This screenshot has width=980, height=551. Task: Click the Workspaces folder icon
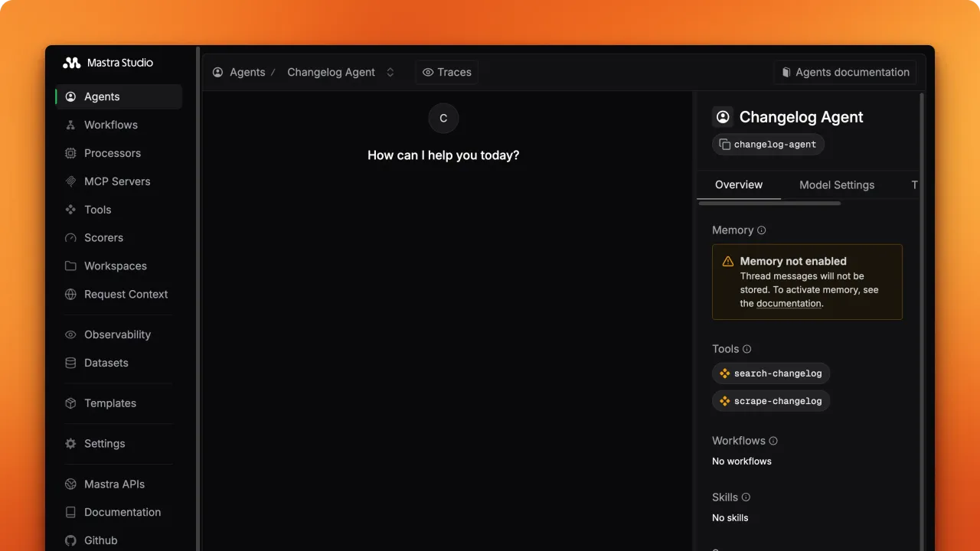[x=70, y=266]
